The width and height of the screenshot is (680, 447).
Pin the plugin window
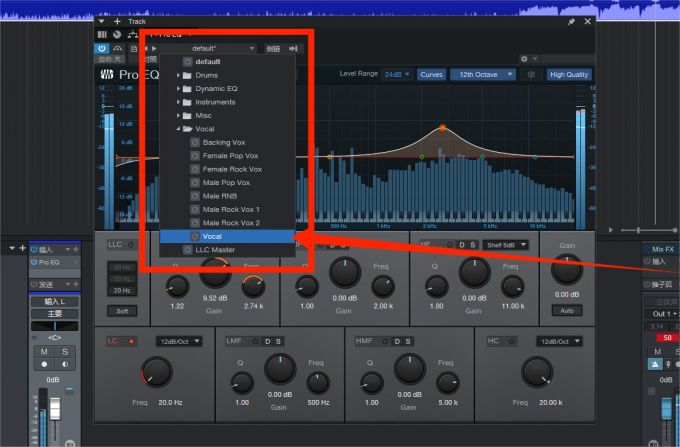pyautogui.click(x=571, y=21)
